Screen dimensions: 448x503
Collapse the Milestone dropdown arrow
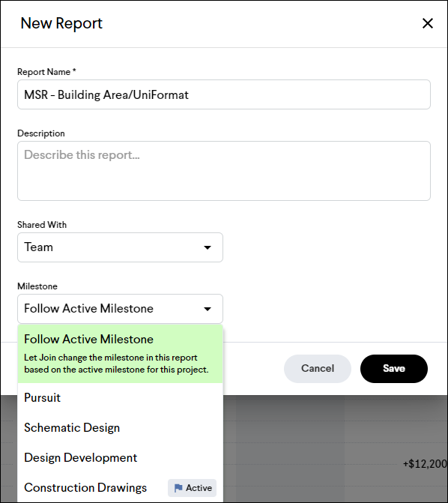coord(208,309)
